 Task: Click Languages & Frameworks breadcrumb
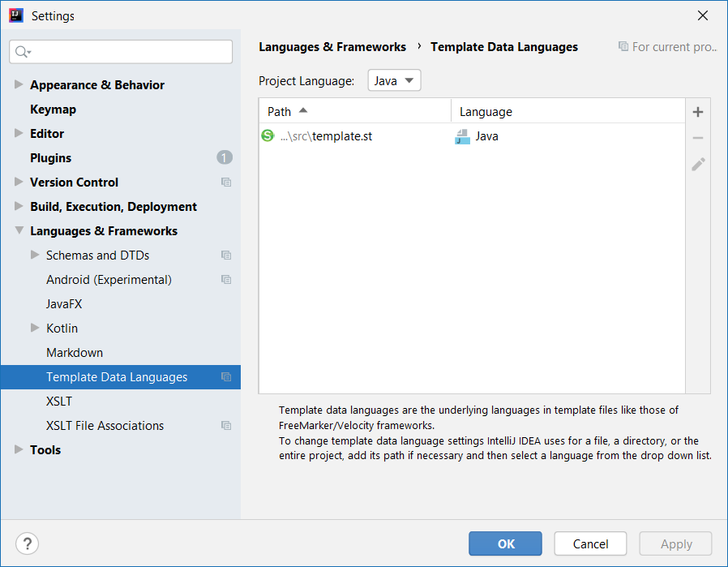(x=332, y=47)
